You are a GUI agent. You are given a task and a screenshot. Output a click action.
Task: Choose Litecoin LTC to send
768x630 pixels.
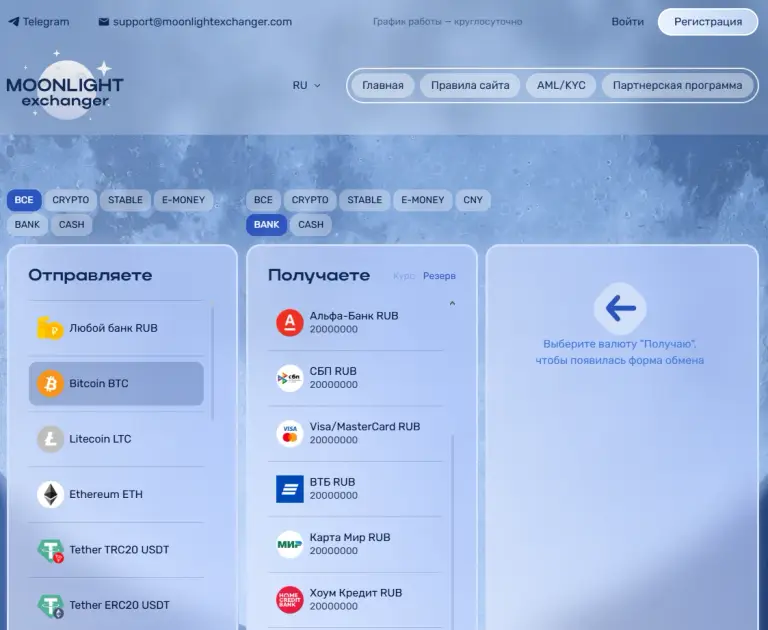click(x=116, y=439)
